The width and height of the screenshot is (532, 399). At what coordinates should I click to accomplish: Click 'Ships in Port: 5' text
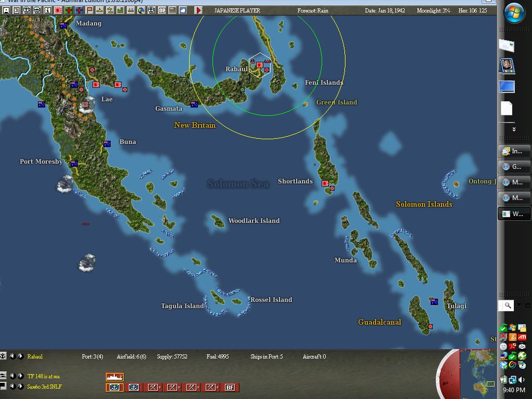pyautogui.click(x=267, y=356)
